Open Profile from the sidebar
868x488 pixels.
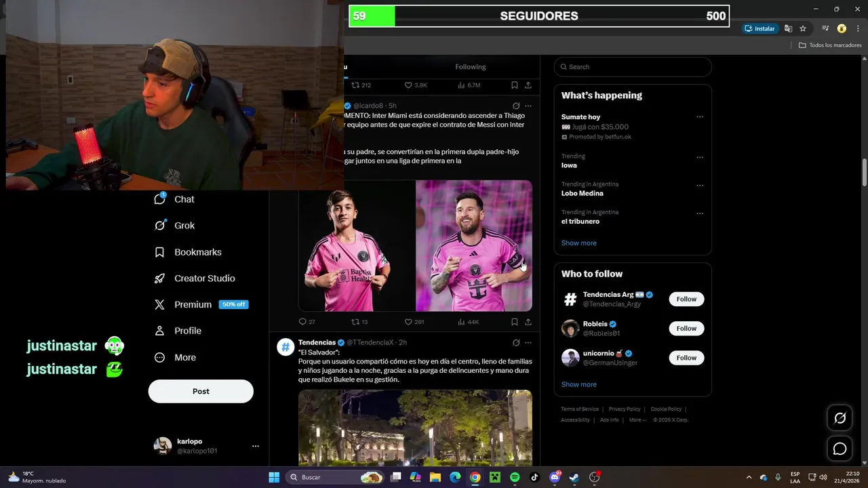178,331
